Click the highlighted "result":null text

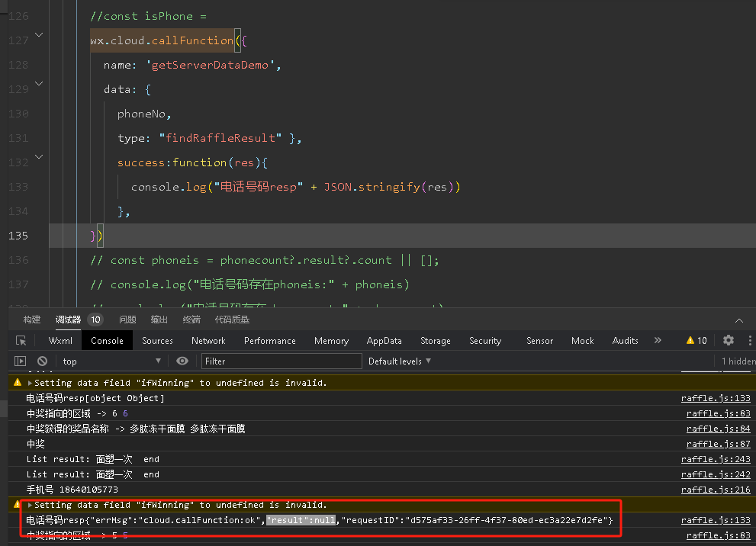[x=301, y=520]
